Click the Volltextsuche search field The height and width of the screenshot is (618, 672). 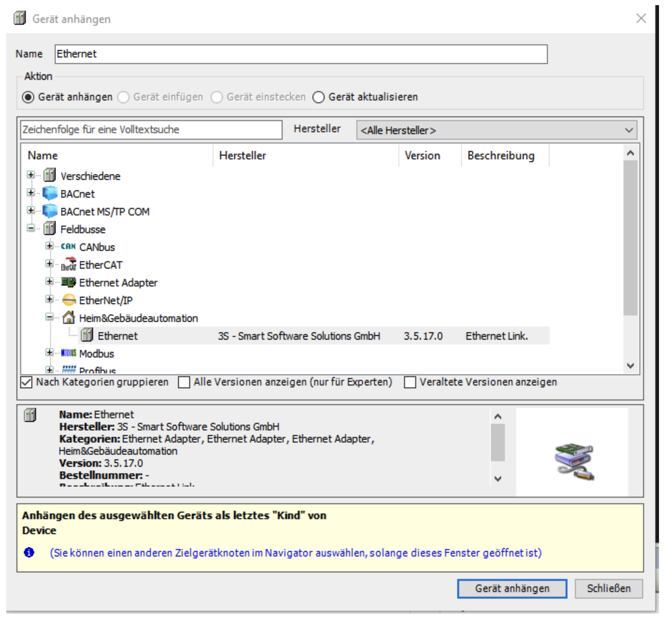(x=151, y=130)
